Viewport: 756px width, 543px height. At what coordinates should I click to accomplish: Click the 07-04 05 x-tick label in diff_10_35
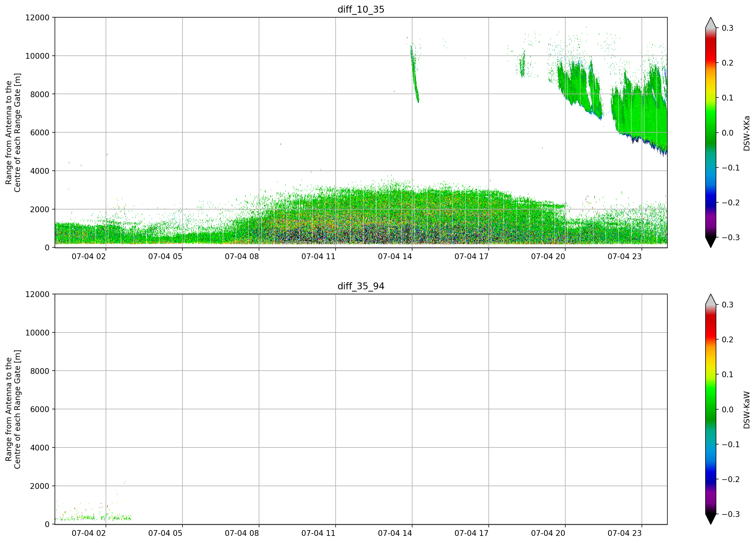[165, 256]
